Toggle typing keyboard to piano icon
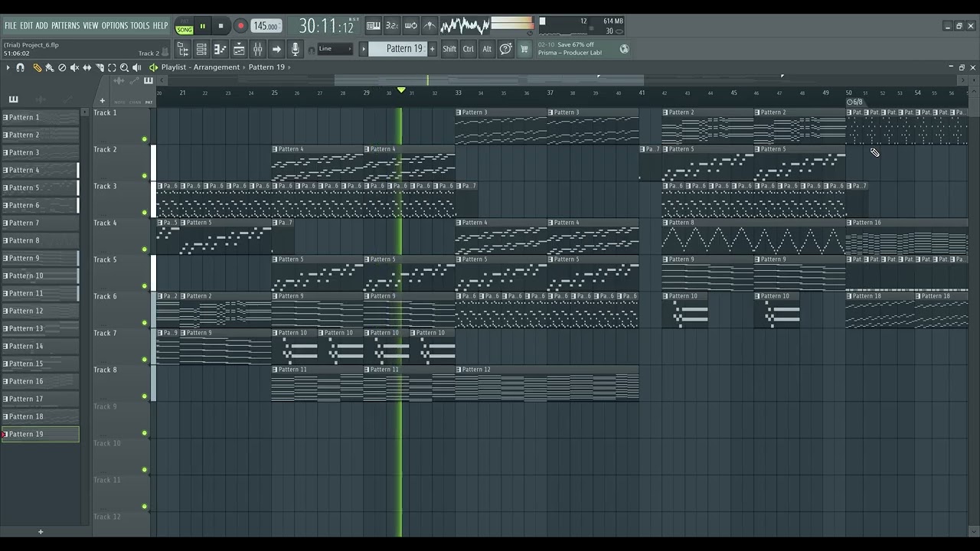The width and height of the screenshot is (980, 551). [x=374, y=26]
